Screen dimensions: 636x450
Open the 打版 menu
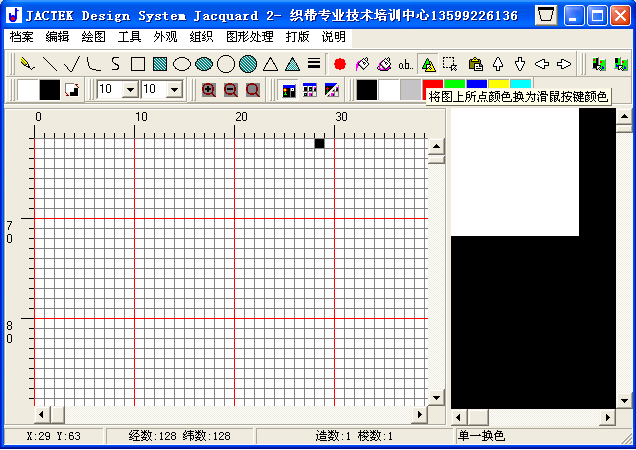click(297, 37)
